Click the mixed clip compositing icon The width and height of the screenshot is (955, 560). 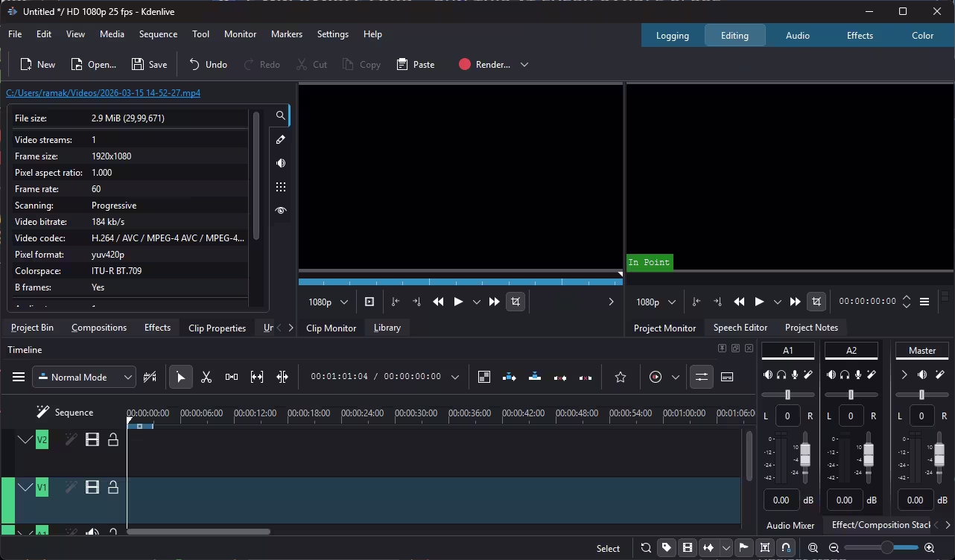click(x=484, y=377)
